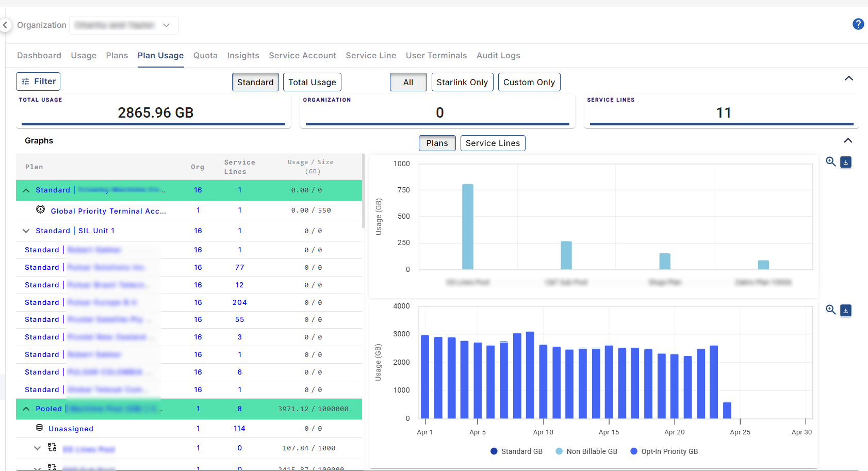Zoom into the daily usage chart
The height and width of the screenshot is (471, 868).
830,310
